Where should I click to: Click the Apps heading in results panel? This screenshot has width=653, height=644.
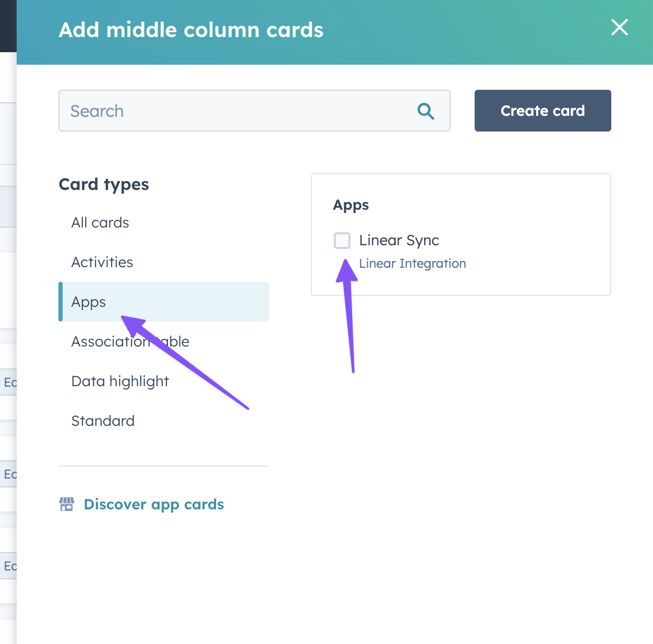350,205
